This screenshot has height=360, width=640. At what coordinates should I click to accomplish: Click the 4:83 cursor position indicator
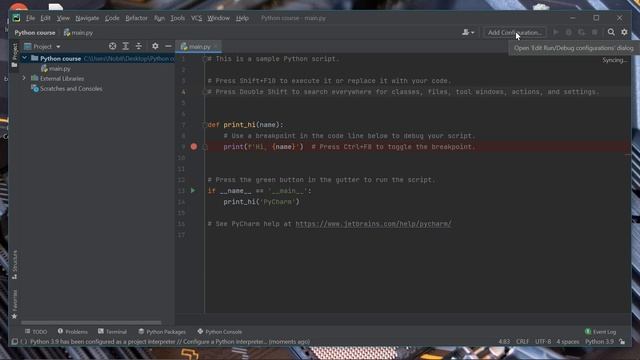(x=504, y=342)
